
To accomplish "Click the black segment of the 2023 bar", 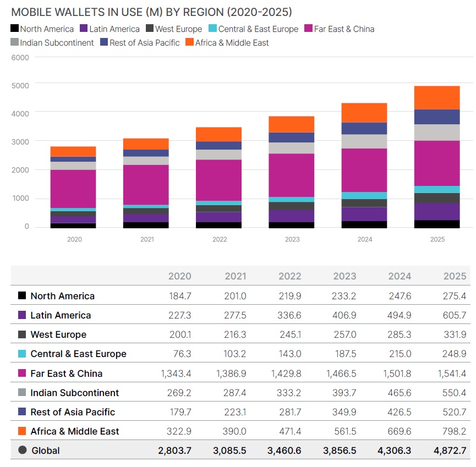I will pos(292,225).
